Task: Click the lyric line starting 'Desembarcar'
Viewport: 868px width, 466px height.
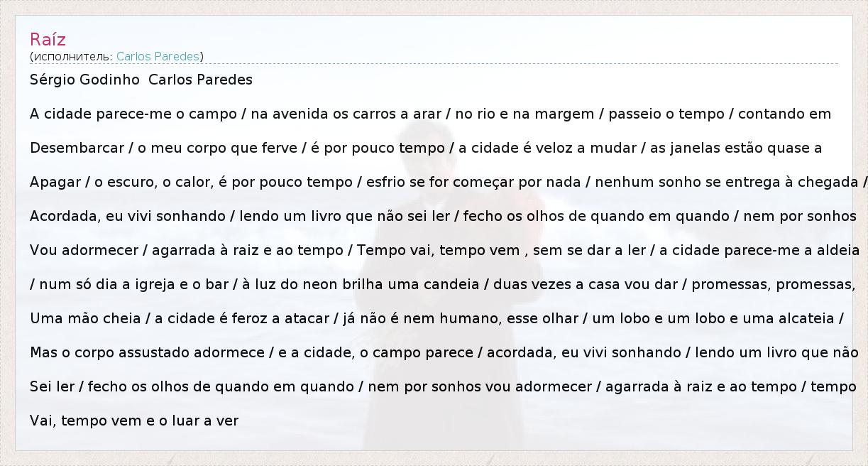Action: 426,148
